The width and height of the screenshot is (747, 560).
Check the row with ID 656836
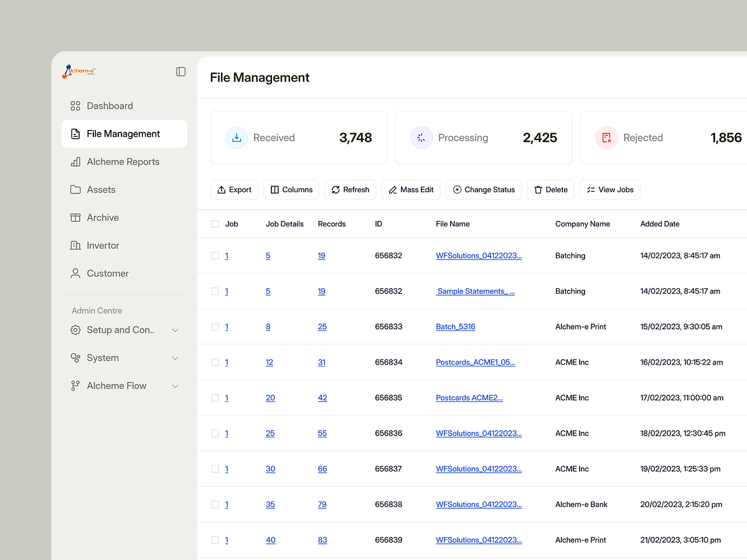215,433
